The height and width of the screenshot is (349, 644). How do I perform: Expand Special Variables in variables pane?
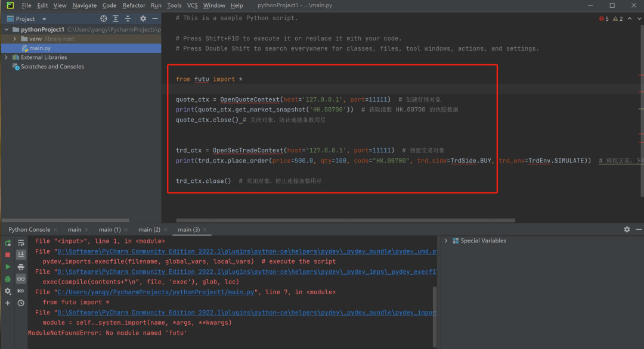(446, 241)
